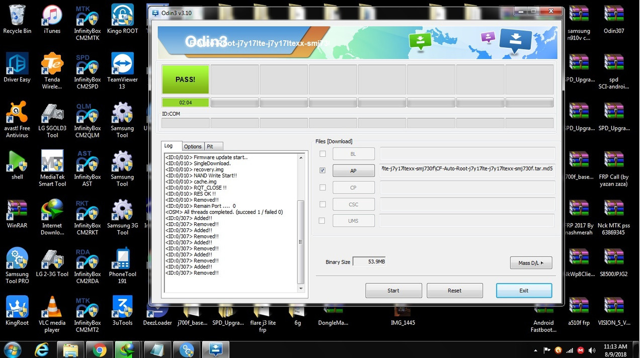Open Samsung 3G Tool shortcut
The width and height of the screenshot is (644, 358).
(122, 218)
